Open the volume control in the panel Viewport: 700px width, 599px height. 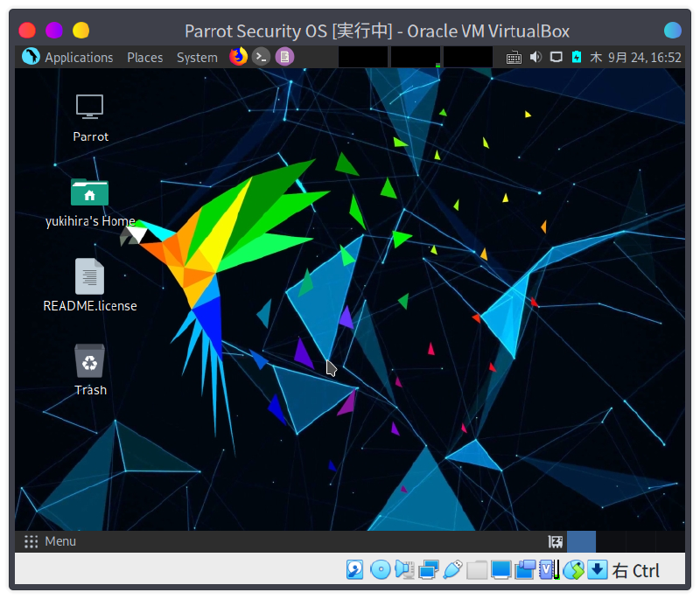click(x=536, y=57)
